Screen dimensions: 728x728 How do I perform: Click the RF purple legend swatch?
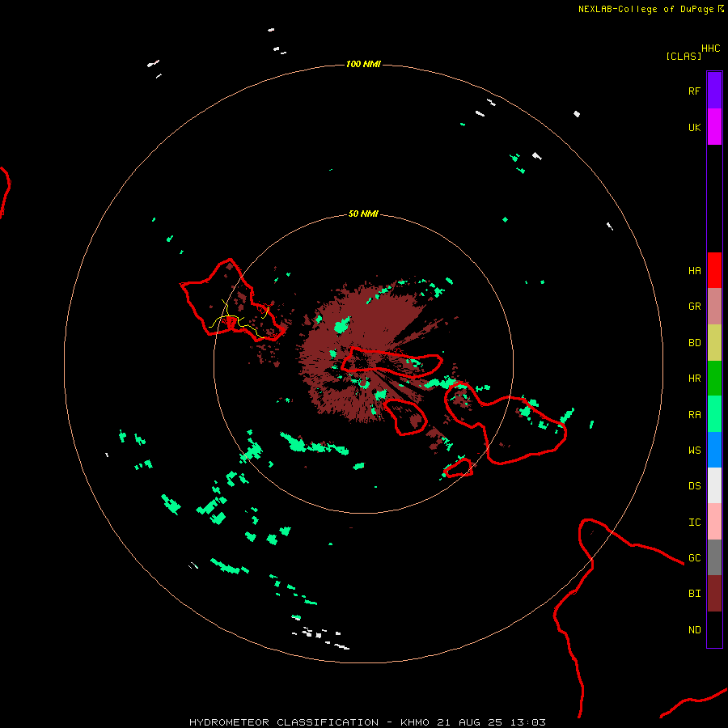point(714,90)
